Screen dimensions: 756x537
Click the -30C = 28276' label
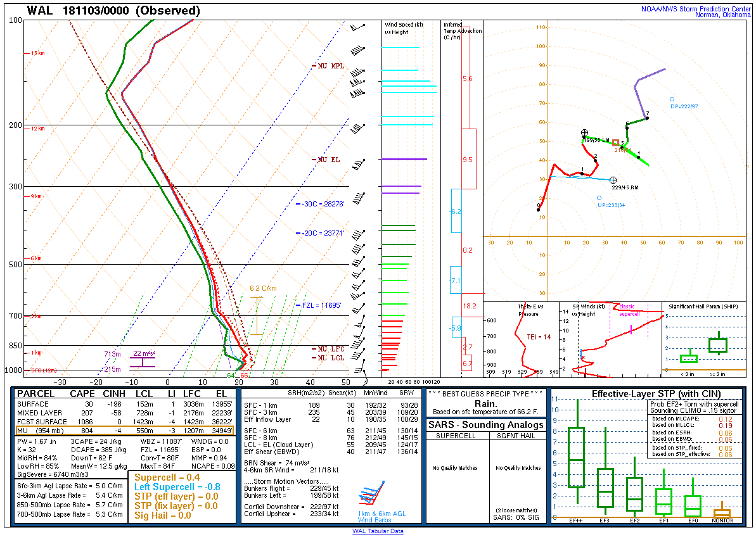(324, 204)
